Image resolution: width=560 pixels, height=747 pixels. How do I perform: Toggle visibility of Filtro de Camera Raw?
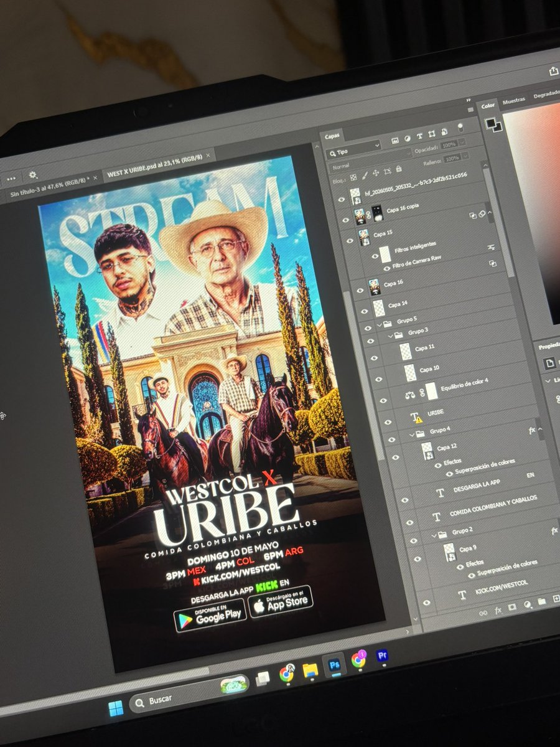coord(387,268)
